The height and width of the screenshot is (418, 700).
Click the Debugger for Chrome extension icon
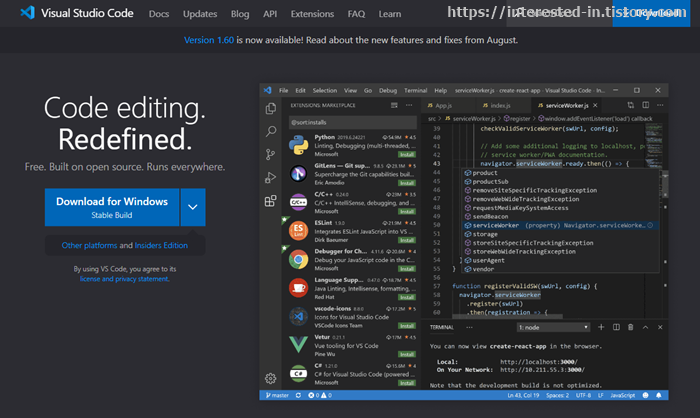(x=298, y=259)
